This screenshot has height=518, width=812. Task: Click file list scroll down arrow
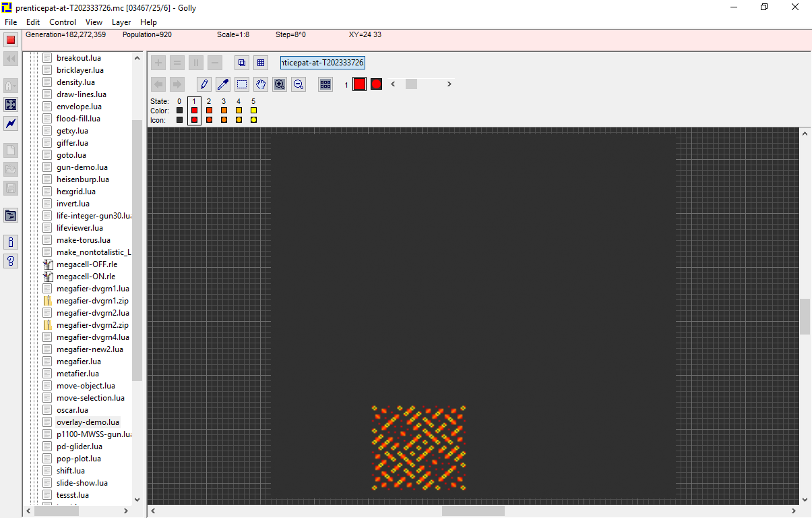(137, 500)
